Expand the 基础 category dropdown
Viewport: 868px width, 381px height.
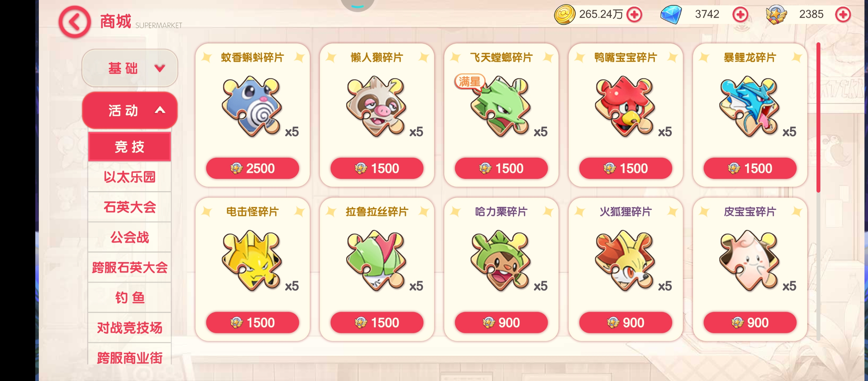(x=130, y=68)
